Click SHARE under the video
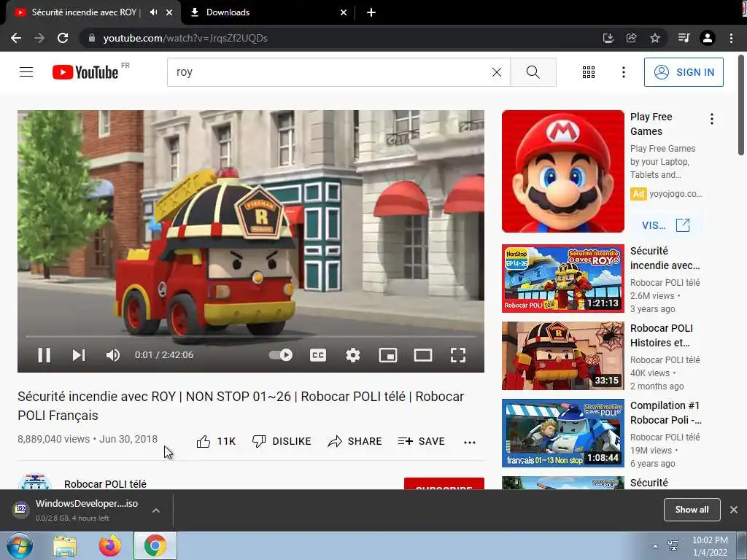This screenshot has height=560, width=747. click(355, 441)
